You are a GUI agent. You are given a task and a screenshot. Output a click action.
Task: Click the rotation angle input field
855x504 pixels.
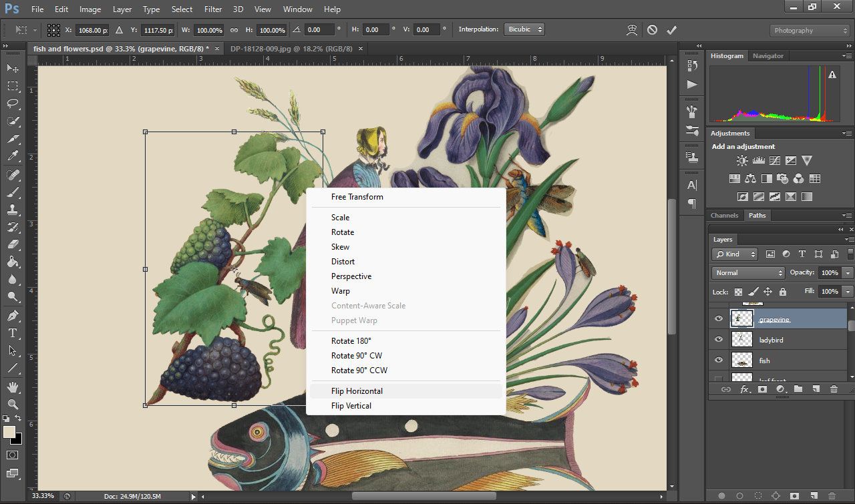point(320,30)
